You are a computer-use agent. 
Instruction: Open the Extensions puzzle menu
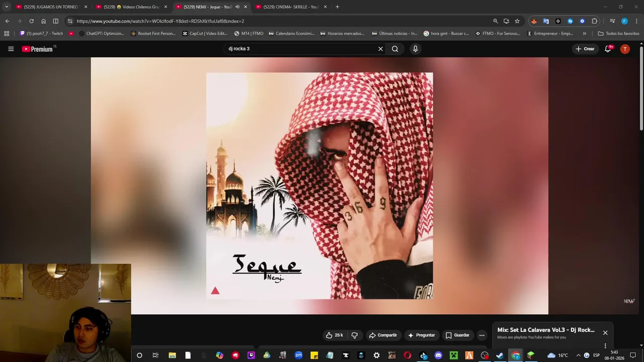point(595,21)
